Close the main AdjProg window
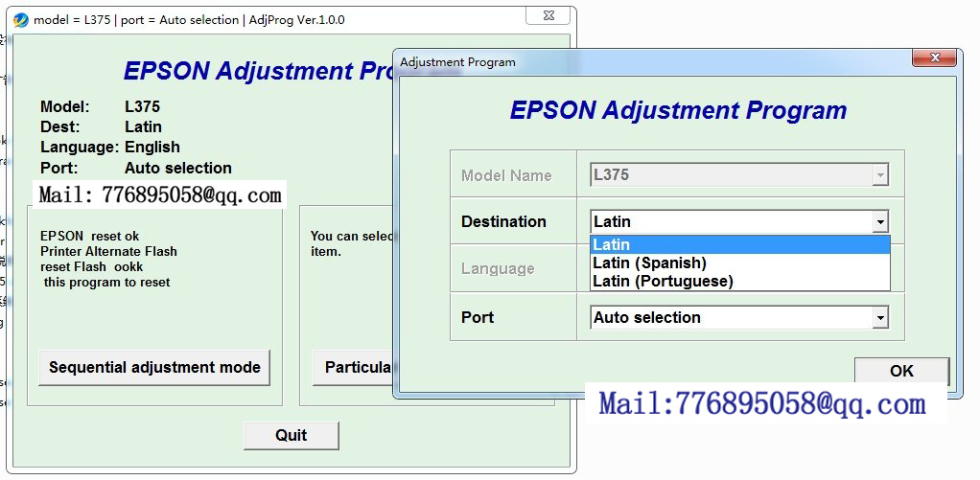The height and width of the screenshot is (480, 980). coord(548,16)
